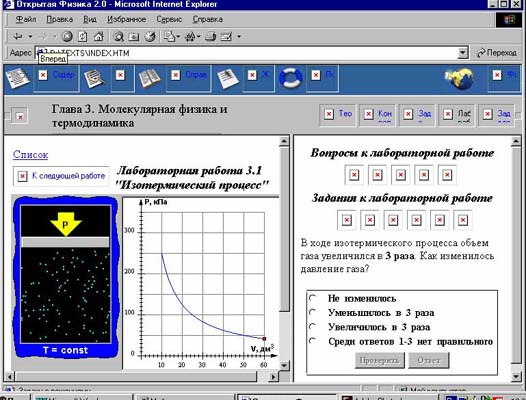Open the Search magnifier toolbar icon
The image size is (526, 400).
(x=118, y=36)
